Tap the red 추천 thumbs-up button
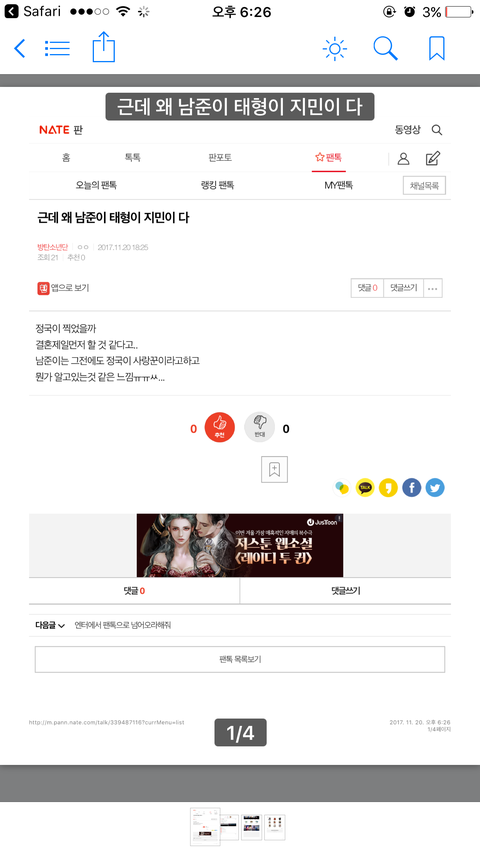Screen dimensions: 480x853 (x=219, y=428)
